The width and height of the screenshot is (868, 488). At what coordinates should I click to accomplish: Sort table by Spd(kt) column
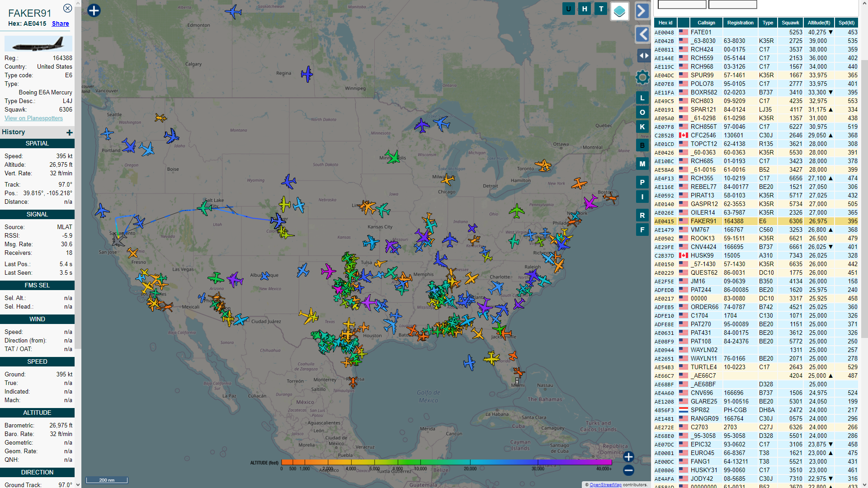coord(846,23)
